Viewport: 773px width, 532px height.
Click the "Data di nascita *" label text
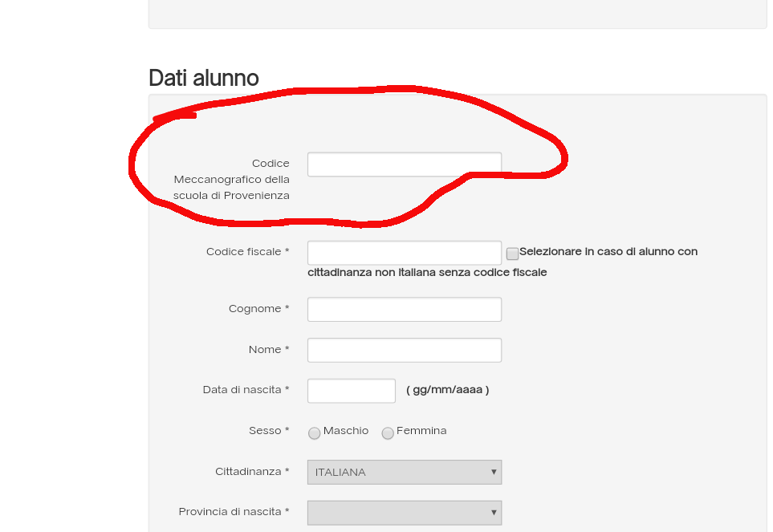point(246,390)
